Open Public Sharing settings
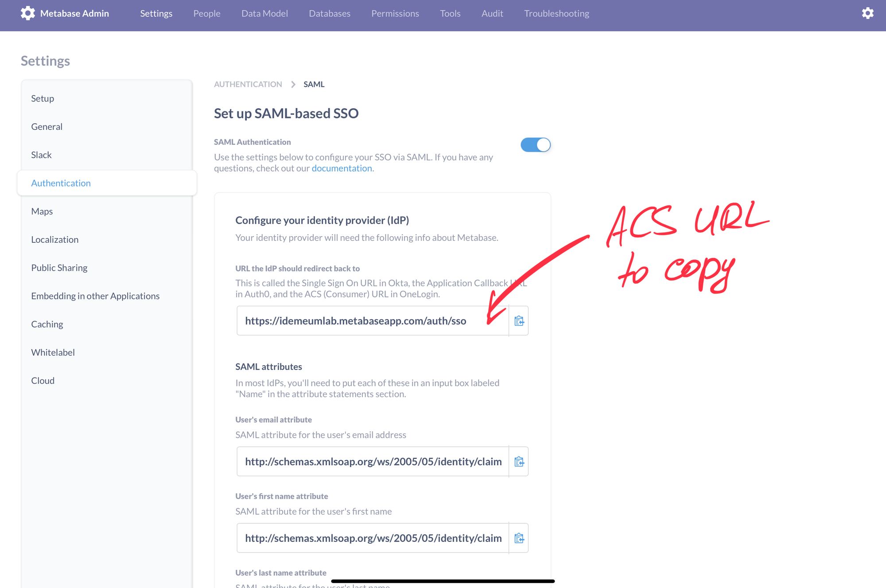Image resolution: width=886 pixels, height=588 pixels. click(x=107, y=268)
